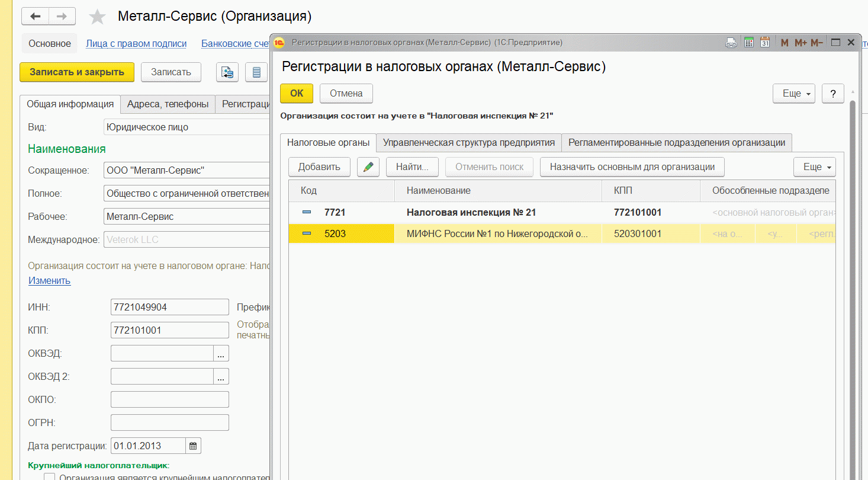Sort by the Код column header
The height and width of the screenshot is (480, 868).
pyautogui.click(x=342, y=190)
